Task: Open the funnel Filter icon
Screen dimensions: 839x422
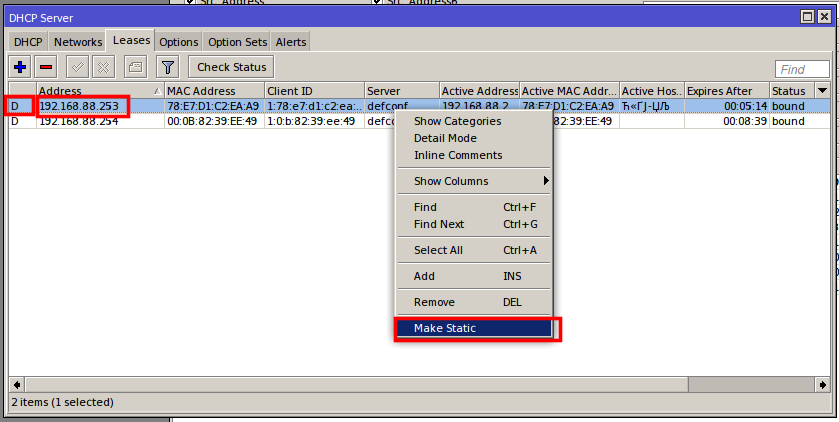Action: click(x=167, y=67)
